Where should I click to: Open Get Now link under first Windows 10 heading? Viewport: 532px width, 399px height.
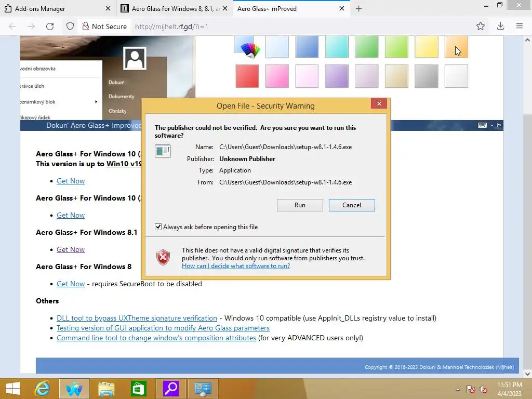pyautogui.click(x=71, y=181)
